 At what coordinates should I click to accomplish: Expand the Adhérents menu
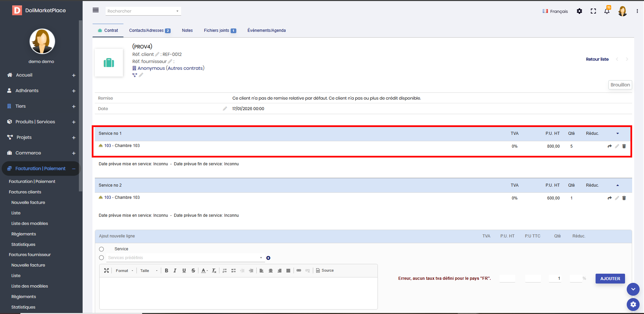[73, 91]
